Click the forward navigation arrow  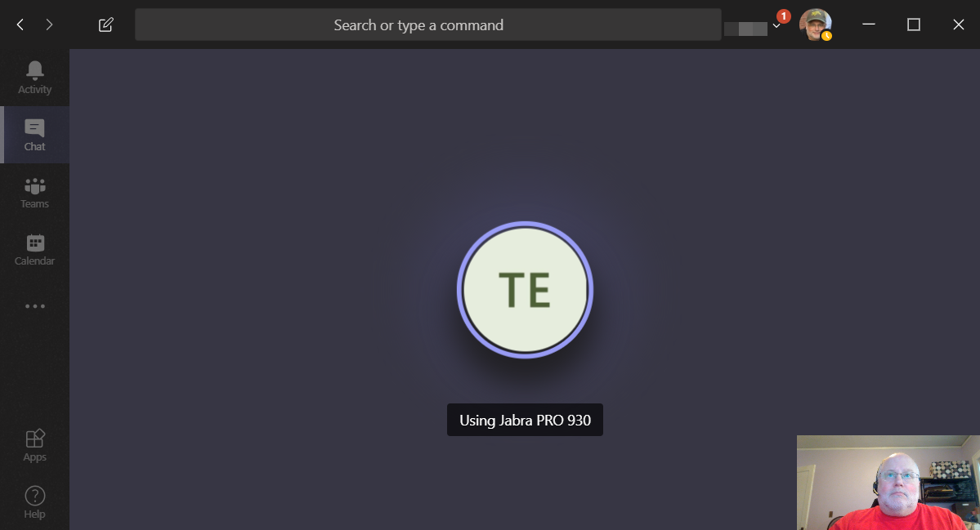pos(49,24)
